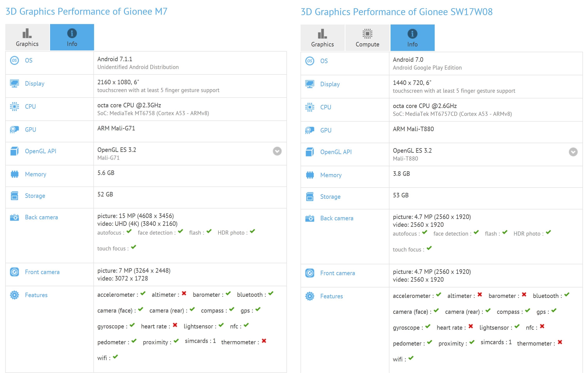Click the Memory icon in SW17W08 panel
The image size is (588, 373).
click(310, 175)
